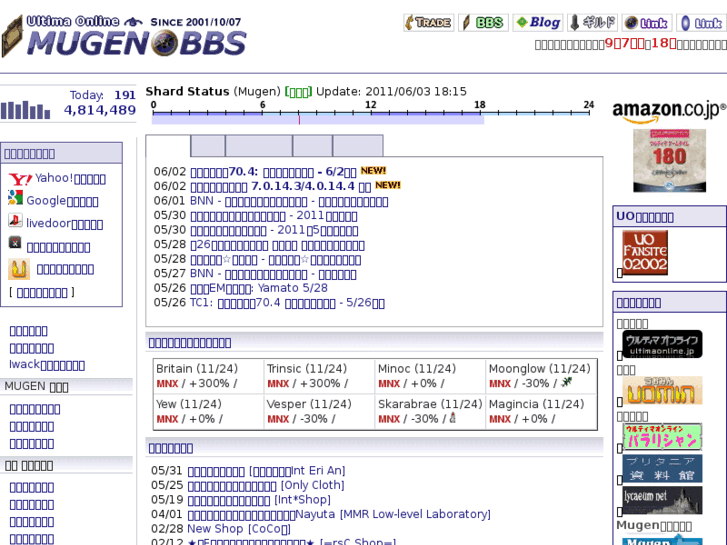
Task: Click the access counter bar chart
Action: point(26,110)
